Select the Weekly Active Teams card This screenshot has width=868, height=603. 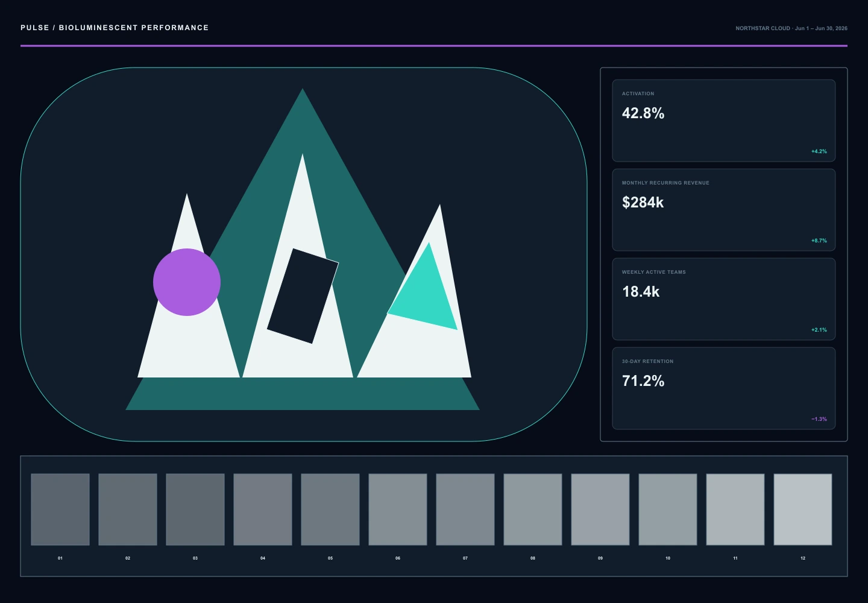click(x=724, y=299)
